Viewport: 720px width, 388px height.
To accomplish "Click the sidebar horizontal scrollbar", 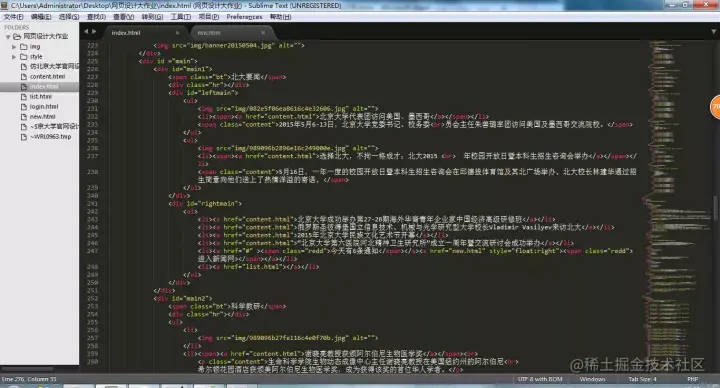I will point(28,369).
